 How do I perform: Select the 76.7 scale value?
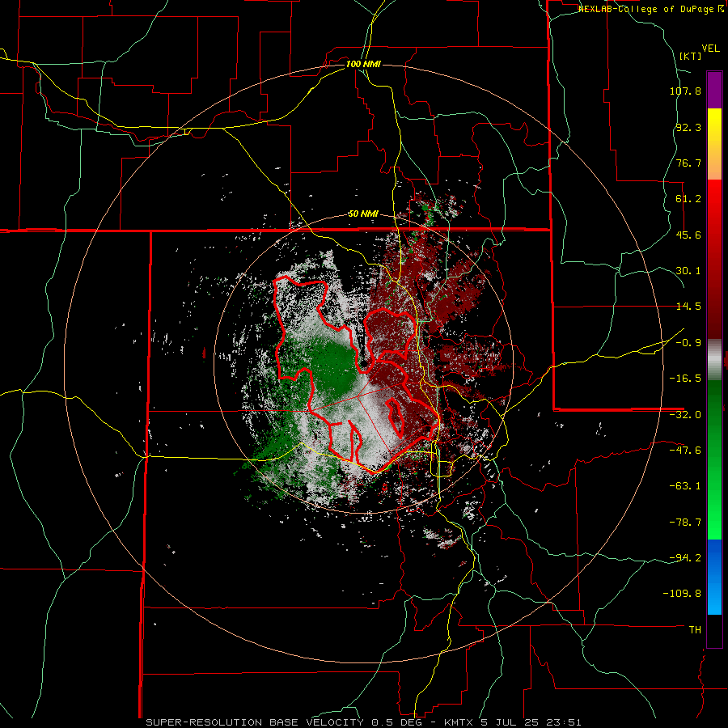pos(688,163)
